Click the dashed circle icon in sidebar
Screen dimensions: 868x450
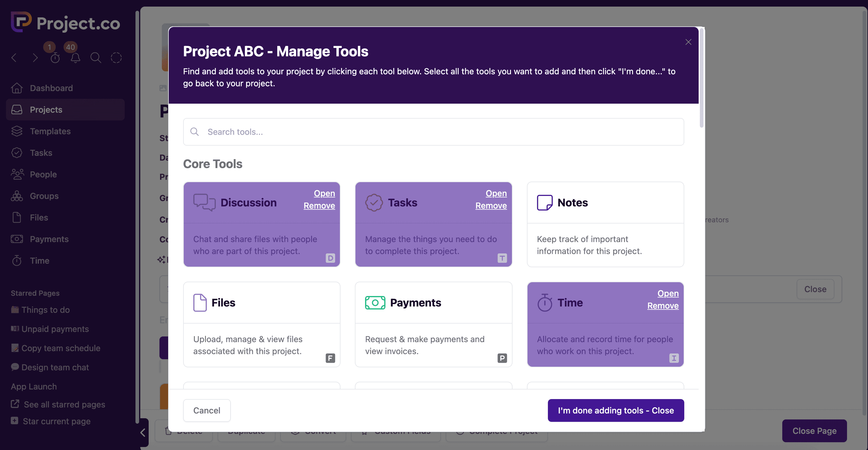pyautogui.click(x=116, y=58)
